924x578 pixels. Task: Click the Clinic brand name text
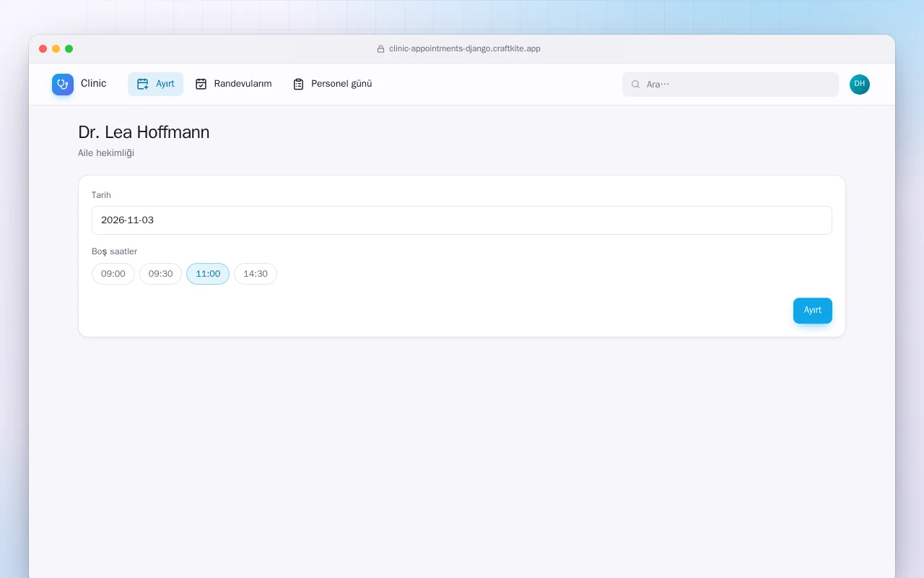[94, 84]
